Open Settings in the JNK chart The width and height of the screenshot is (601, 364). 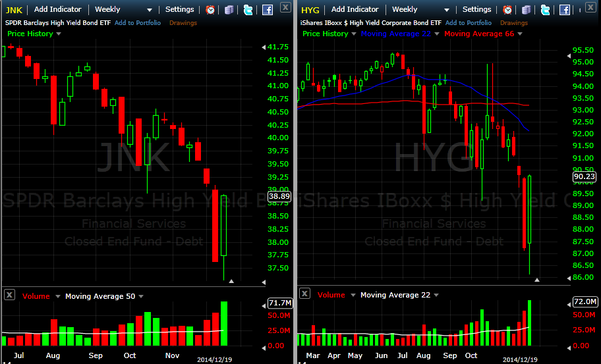click(x=179, y=9)
